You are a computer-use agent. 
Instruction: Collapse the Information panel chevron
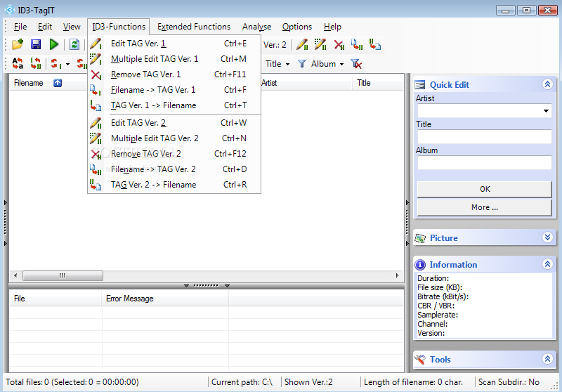pyautogui.click(x=547, y=264)
